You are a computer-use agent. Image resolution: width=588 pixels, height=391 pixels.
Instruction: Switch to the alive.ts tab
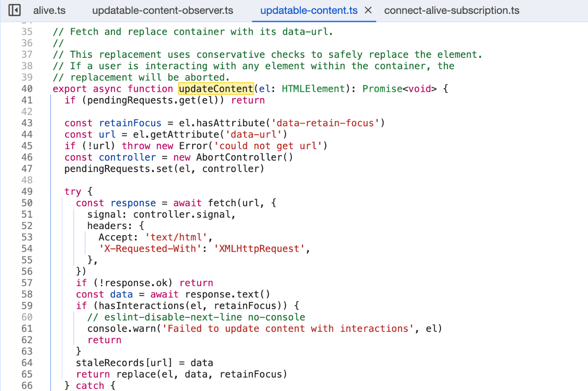[49, 10]
